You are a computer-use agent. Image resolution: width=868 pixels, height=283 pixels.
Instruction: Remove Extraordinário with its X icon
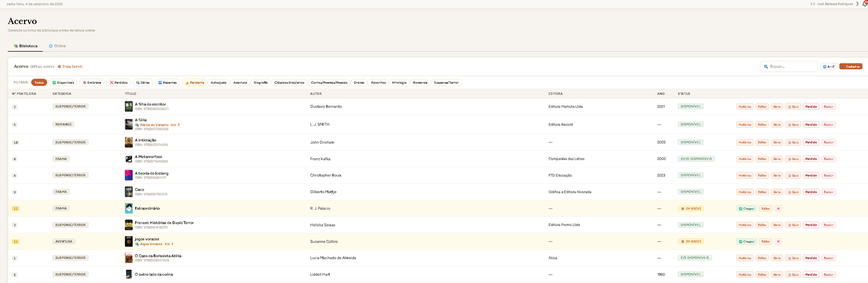point(778,209)
